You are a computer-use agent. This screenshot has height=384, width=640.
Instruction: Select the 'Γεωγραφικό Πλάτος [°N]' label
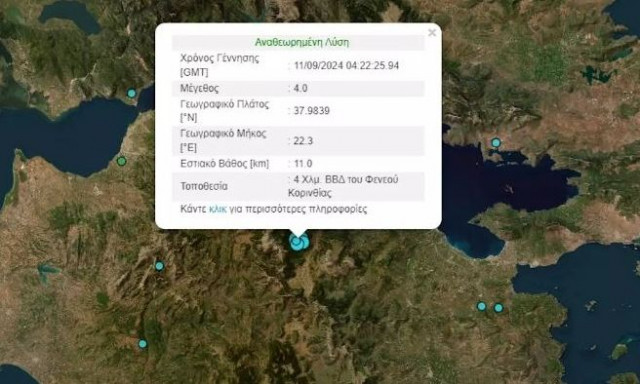click(224, 111)
